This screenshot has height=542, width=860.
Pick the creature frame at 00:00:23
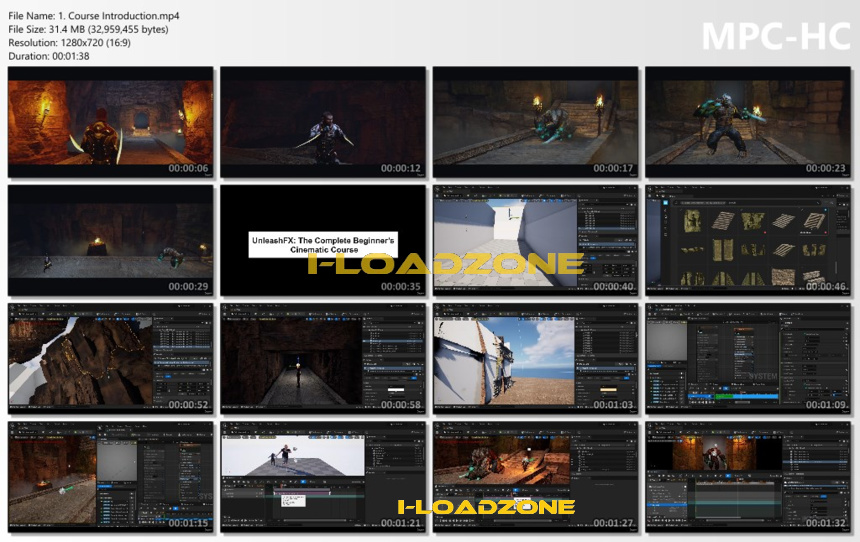[748, 122]
